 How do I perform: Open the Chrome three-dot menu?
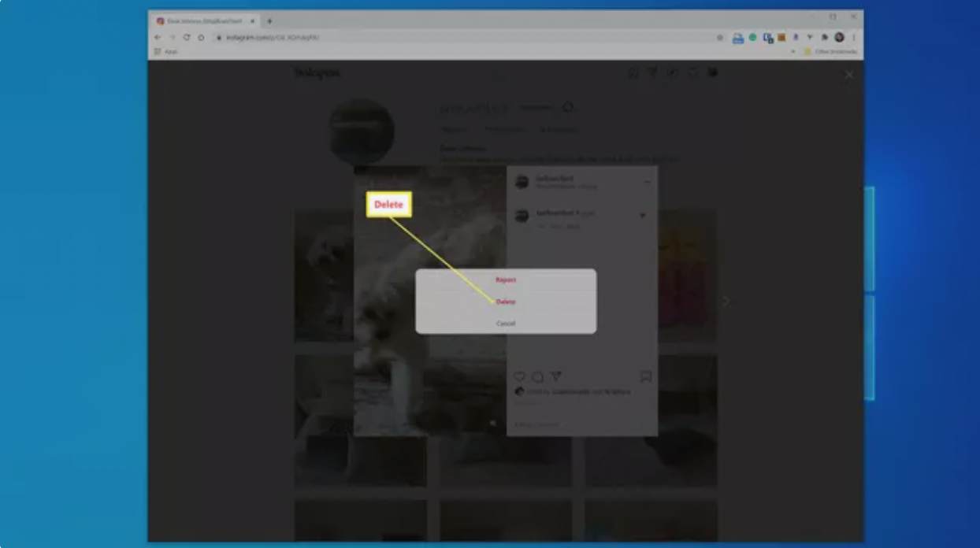(x=853, y=37)
